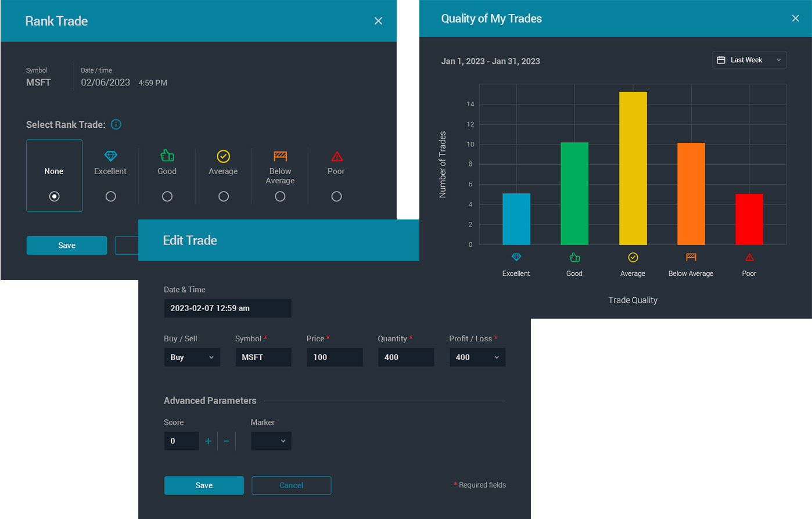The height and width of the screenshot is (519, 812).
Task: Save the Rank Trade selection
Action: point(67,246)
